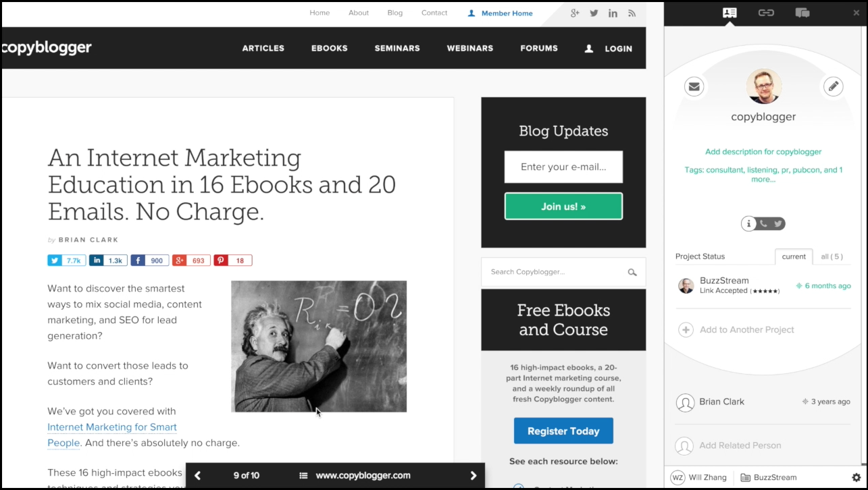Open the contact card tab in BuzzStream sidebar
The height and width of the screenshot is (490, 868).
point(730,13)
